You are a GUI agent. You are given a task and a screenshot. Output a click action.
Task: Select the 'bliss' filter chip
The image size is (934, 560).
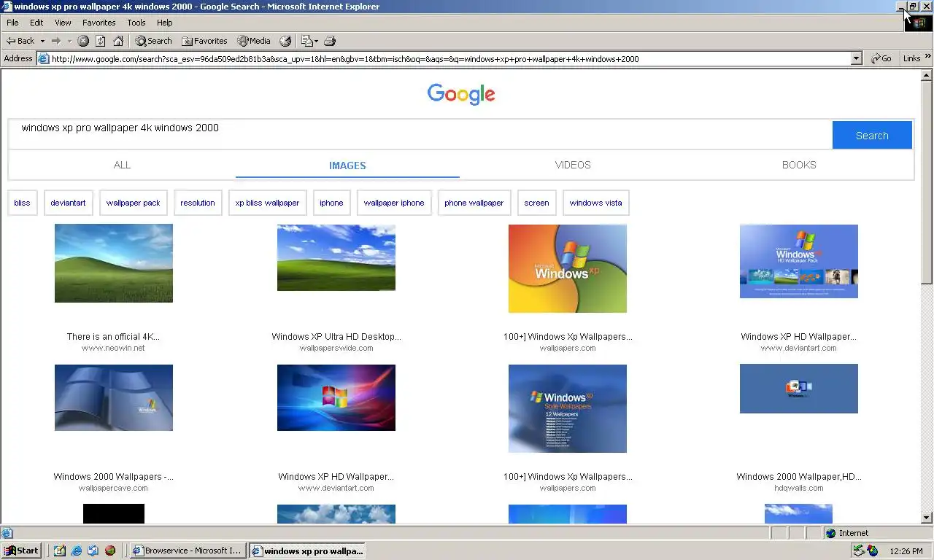pyautogui.click(x=22, y=203)
